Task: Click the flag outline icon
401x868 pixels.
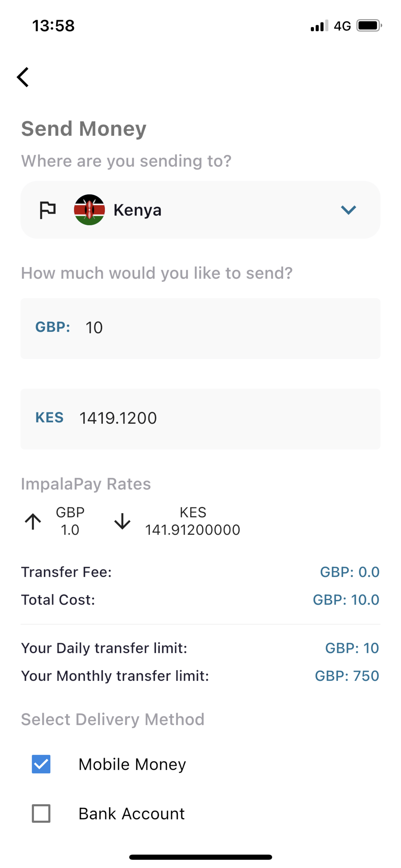Action: tap(47, 210)
